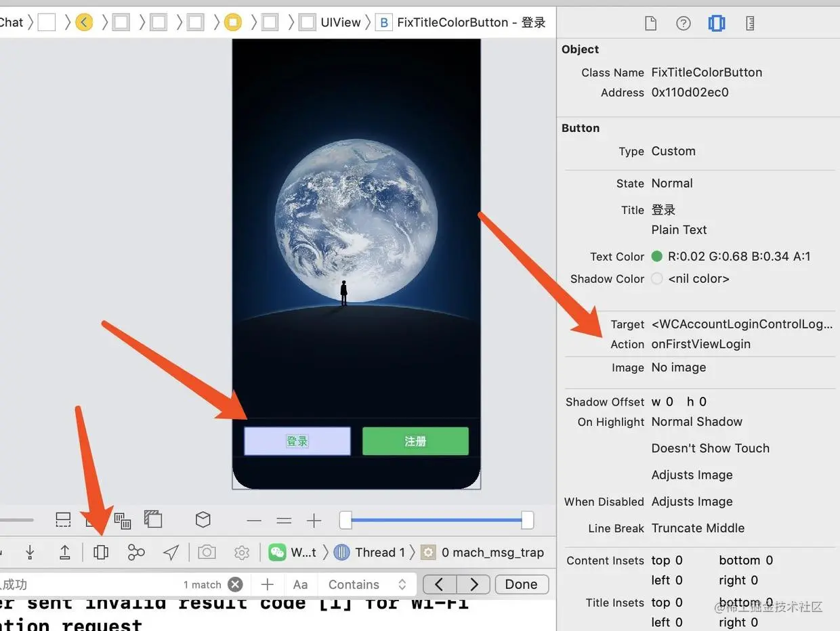The height and width of the screenshot is (631, 840).
Task: Orient canvas to 3D cube icon
Action: [203, 519]
